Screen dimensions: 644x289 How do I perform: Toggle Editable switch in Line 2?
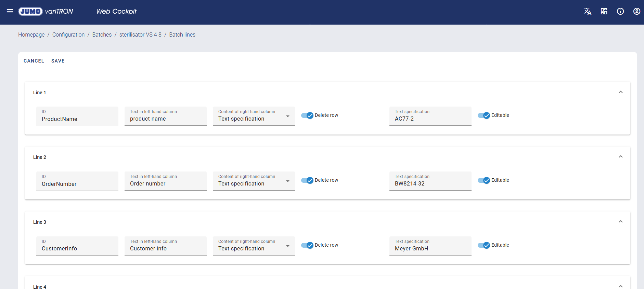tap(484, 180)
